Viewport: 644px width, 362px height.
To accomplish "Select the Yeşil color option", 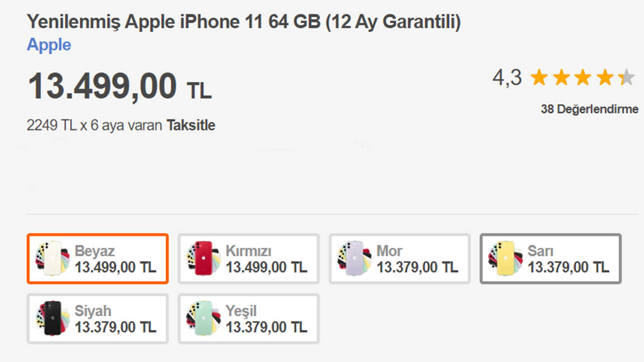I will (248, 318).
